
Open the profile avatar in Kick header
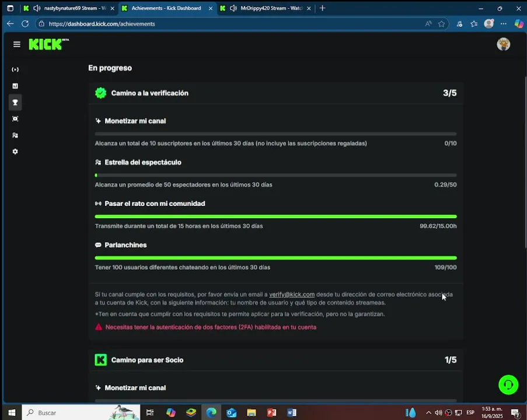(503, 44)
